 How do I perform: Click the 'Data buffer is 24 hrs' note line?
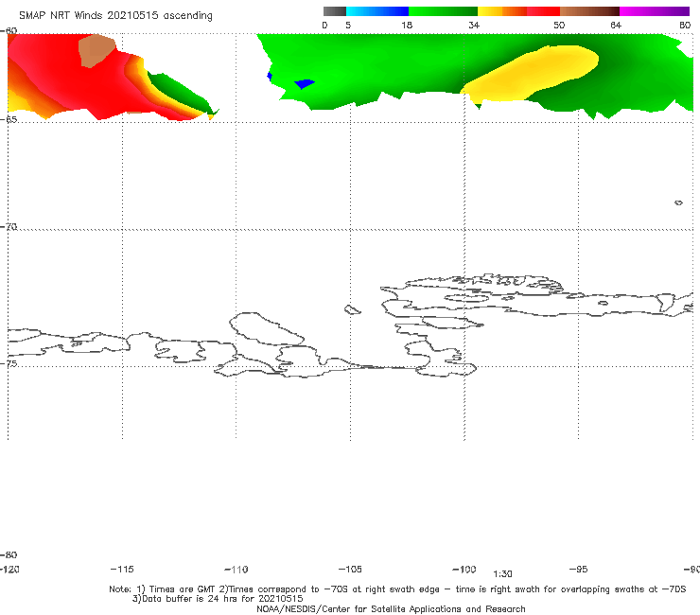click(218, 599)
